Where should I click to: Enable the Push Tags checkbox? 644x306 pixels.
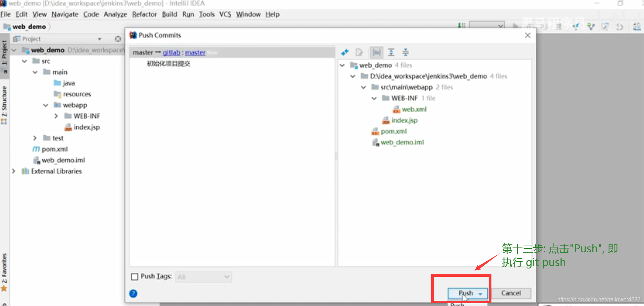(x=135, y=276)
